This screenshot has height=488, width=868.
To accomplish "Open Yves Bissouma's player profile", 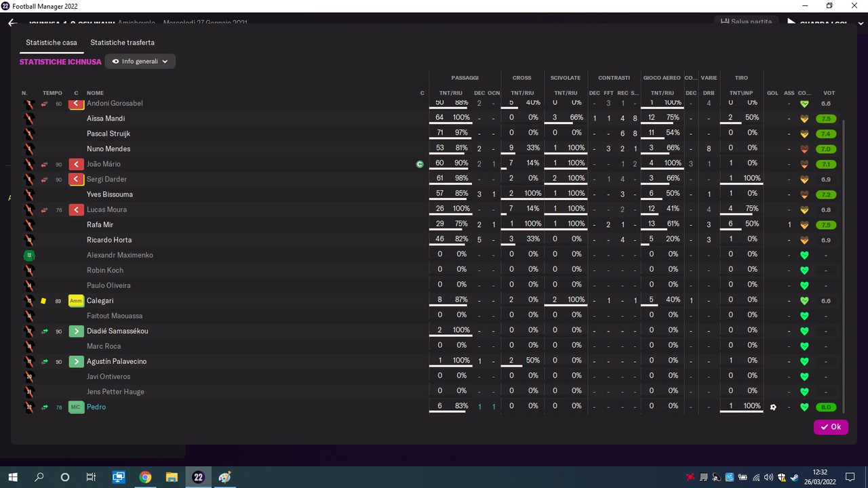I will (110, 195).
